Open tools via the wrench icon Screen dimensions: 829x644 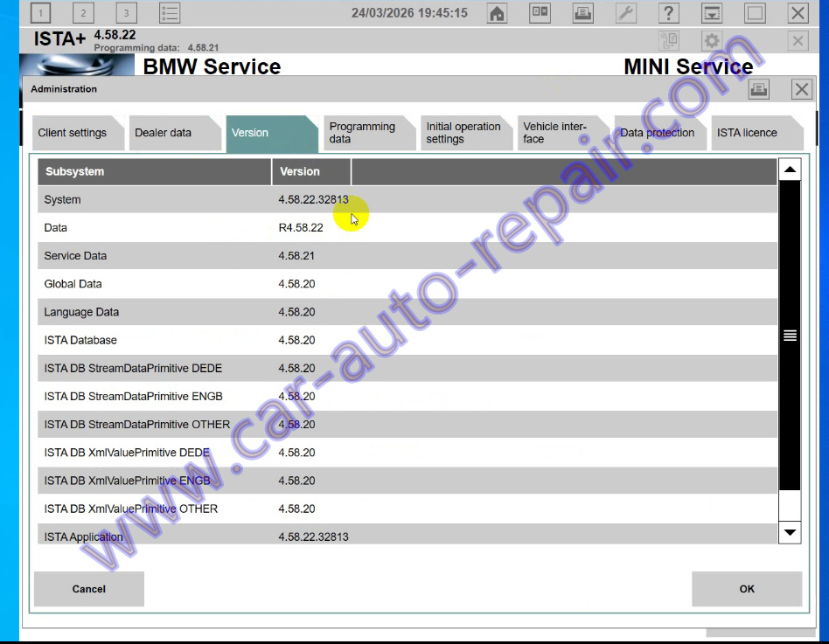pos(626,12)
